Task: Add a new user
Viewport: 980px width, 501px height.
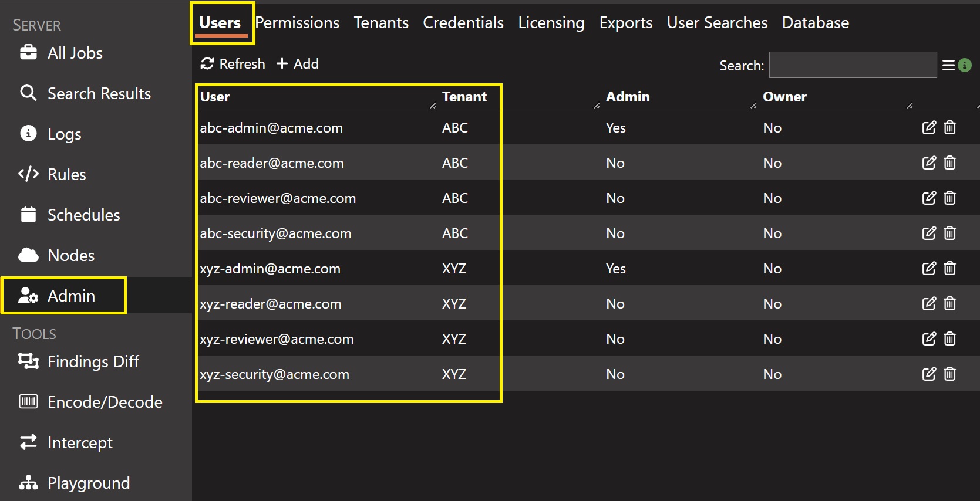Action: tap(298, 63)
